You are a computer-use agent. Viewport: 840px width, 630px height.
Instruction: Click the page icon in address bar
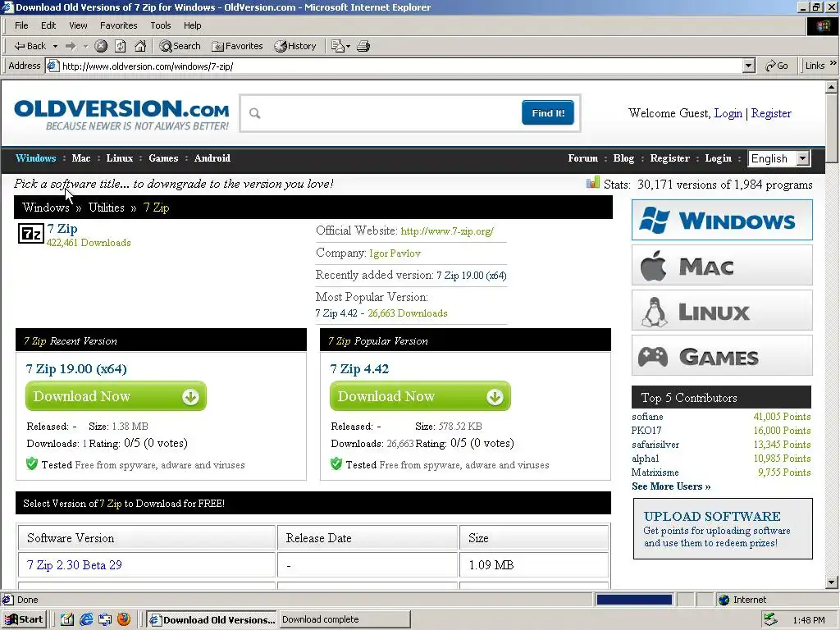click(x=52, y=66)
